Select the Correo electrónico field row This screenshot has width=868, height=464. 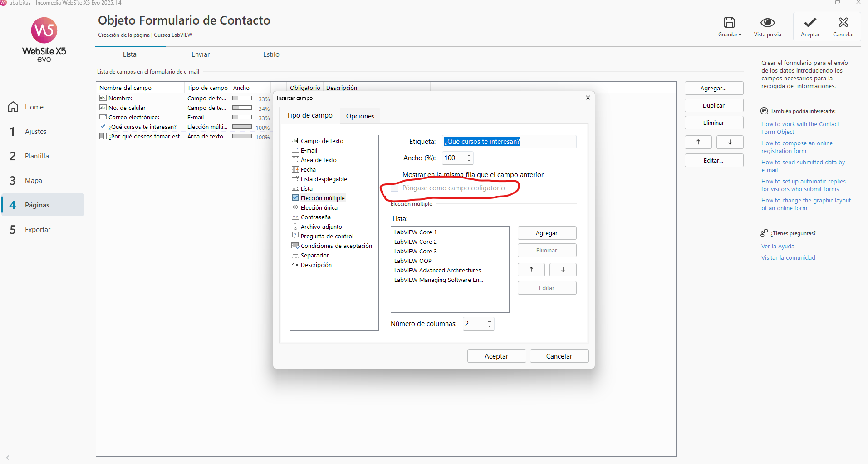pos(184,118)
